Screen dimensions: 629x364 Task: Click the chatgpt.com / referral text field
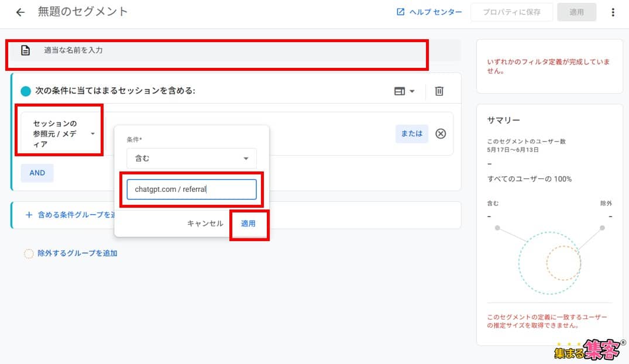pyautogui.click(x=191, y=190)
